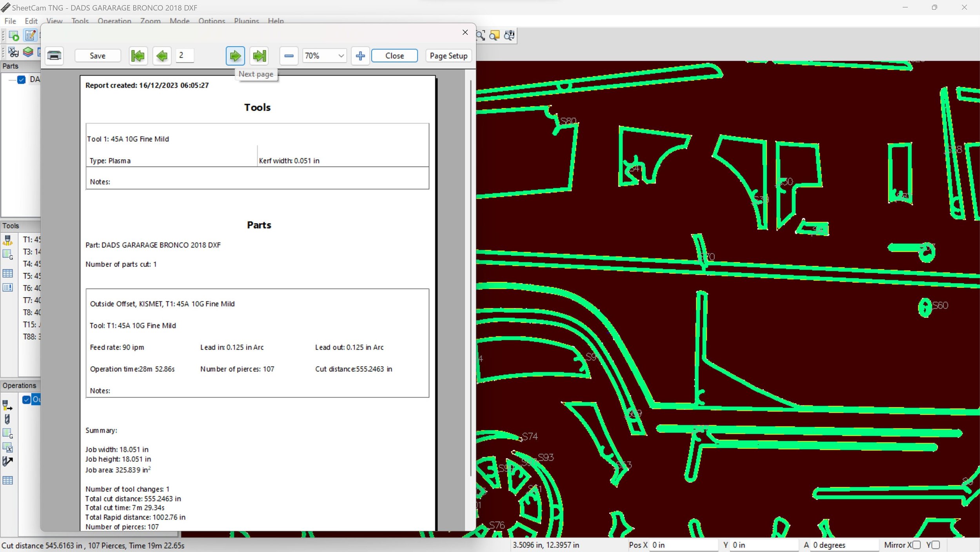The height and width of the screenshot is (552, 980).
Task: Go to next page of report
Action: click(x=235, y=56)
